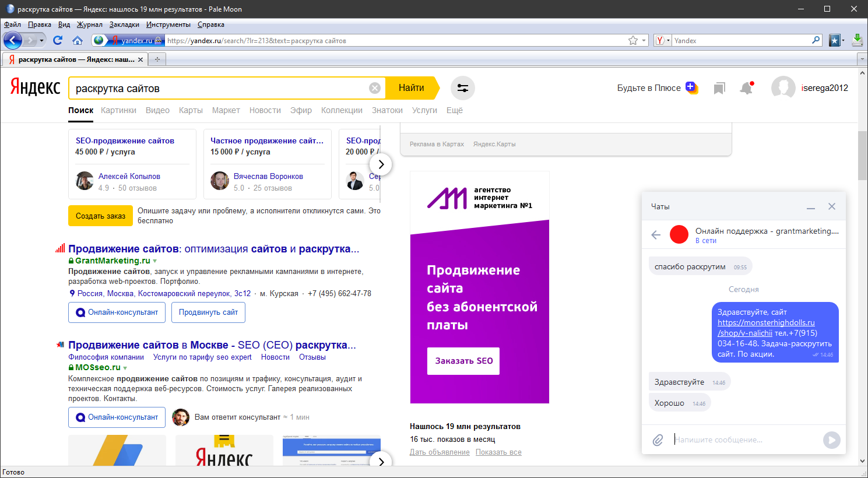The height and width of the screenshot is (478, 868).
Task: Open the Ещё tab menu
Action: click(x=455, y=110)
